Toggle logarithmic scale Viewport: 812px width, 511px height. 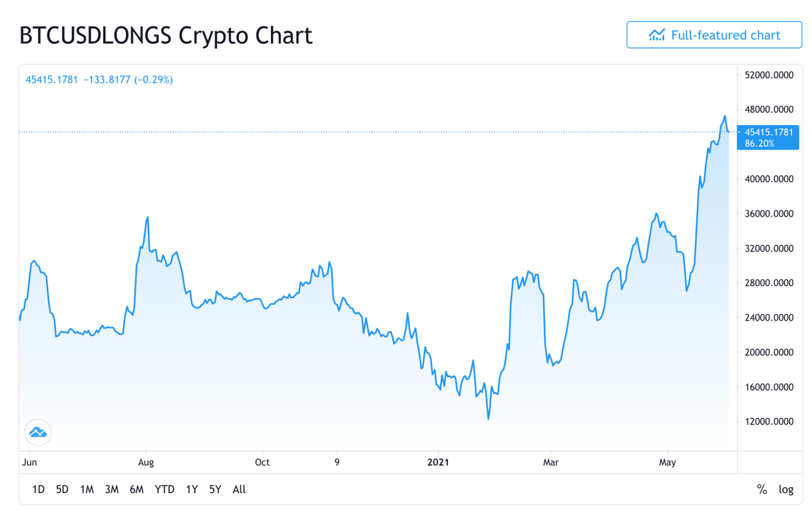pos(786,490)
